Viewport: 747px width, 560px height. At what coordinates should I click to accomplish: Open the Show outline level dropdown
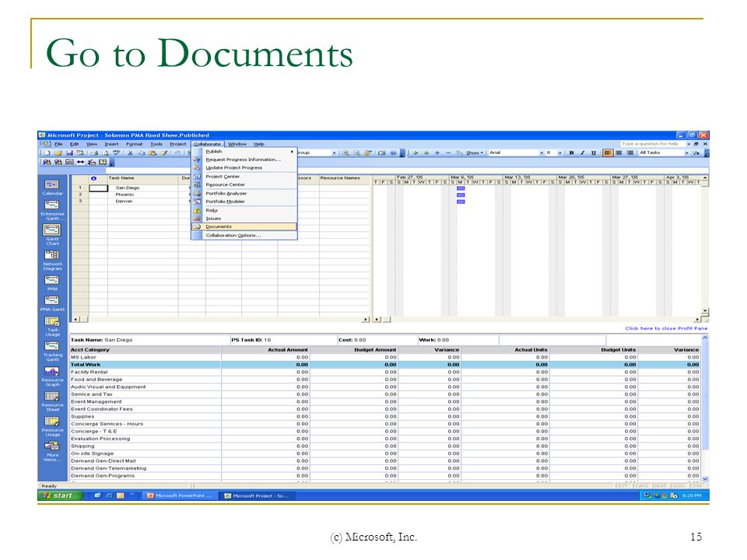click(474, 153)
